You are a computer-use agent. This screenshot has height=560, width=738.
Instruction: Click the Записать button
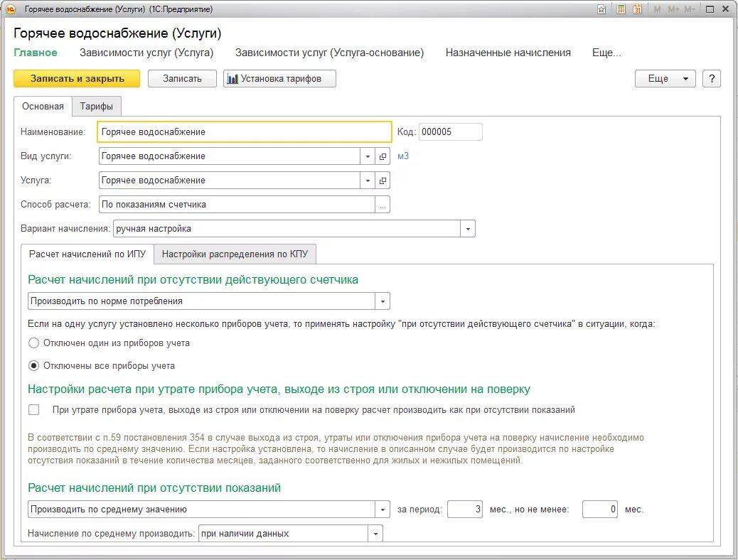182,79
